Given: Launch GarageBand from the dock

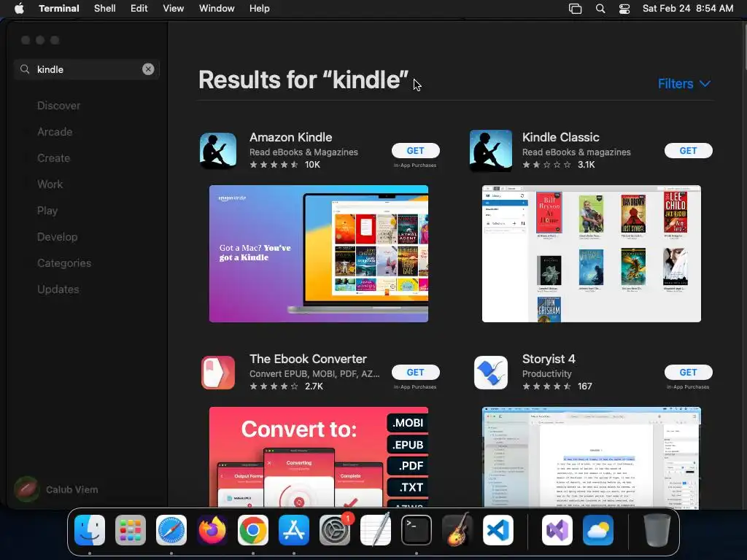Looking at the screenshot, I should point(457,530).
